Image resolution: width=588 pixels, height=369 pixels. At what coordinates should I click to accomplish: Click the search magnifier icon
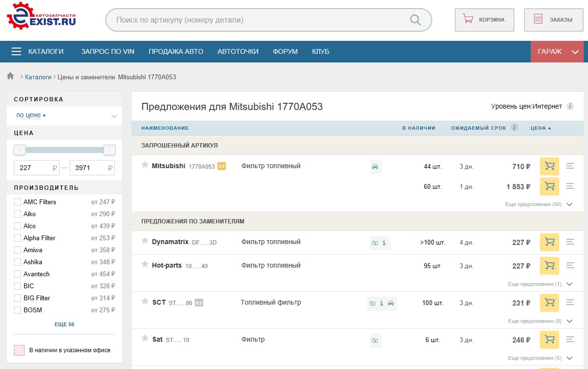click(415, 20)
